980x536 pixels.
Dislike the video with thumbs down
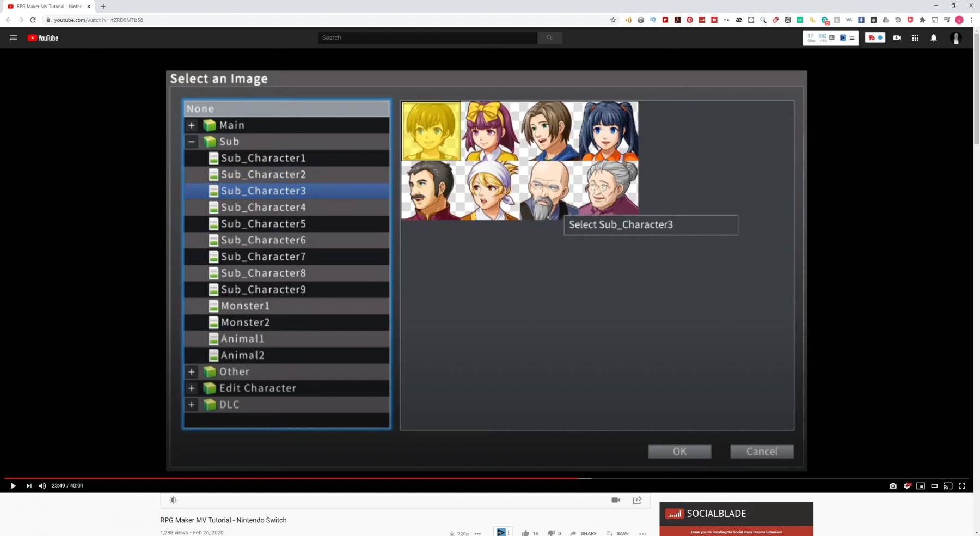click(551, 533)
